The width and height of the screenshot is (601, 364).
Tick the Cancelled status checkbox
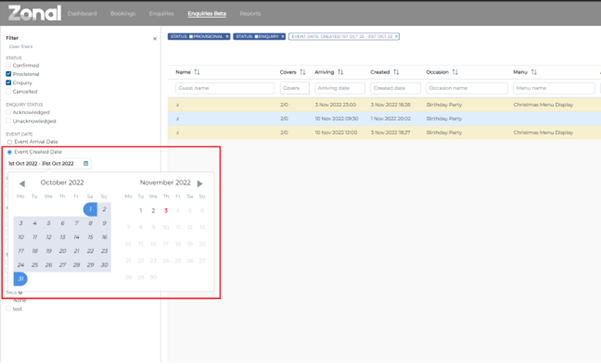8,92
